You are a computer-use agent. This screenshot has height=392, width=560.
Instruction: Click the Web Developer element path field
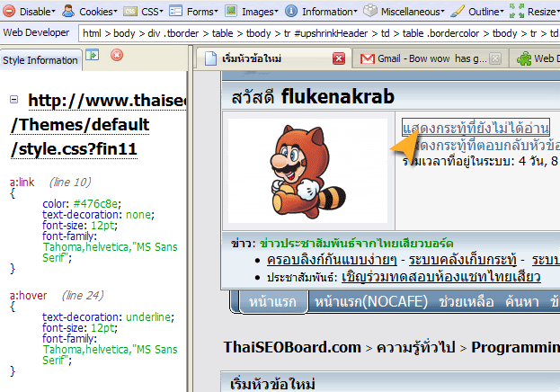[x=319, y=33]
